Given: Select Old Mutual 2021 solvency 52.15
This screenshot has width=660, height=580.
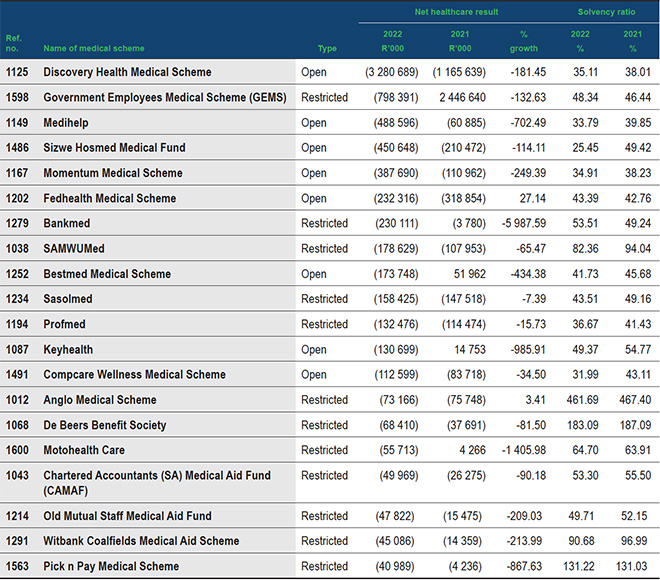Looking at the screenshot, I should tap(634, 516).
